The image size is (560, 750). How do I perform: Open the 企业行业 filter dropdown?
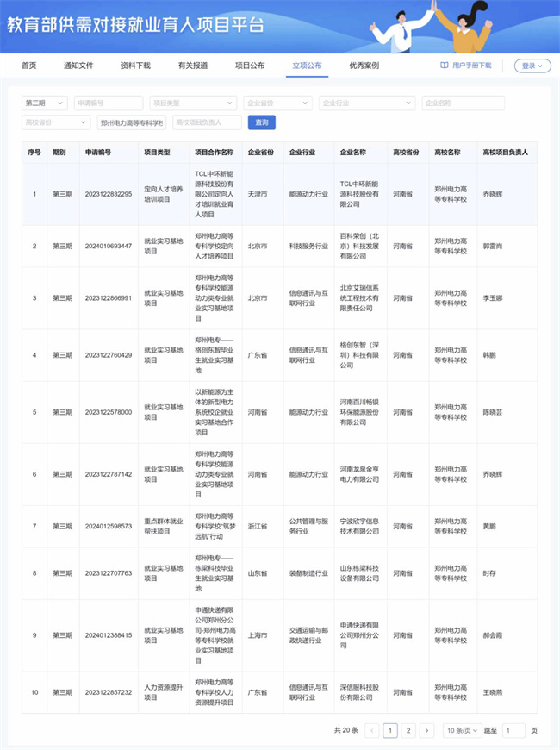[366, 103]
